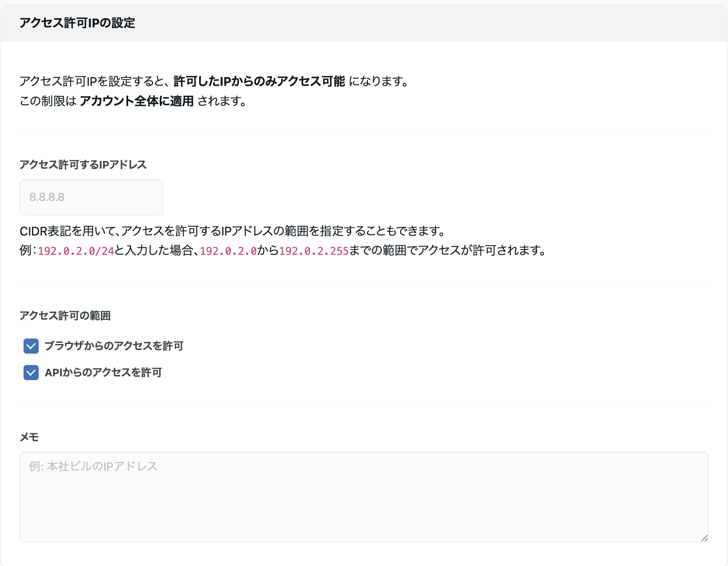Click the blue checkmark next to browser access
Screen dimensions: 728x566
coord(31,346)
